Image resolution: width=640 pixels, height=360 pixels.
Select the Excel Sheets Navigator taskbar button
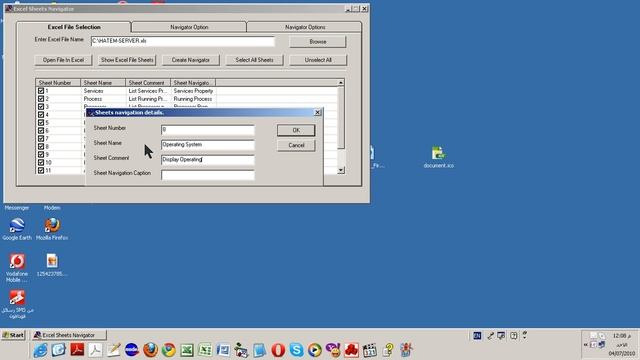[69, 335]
